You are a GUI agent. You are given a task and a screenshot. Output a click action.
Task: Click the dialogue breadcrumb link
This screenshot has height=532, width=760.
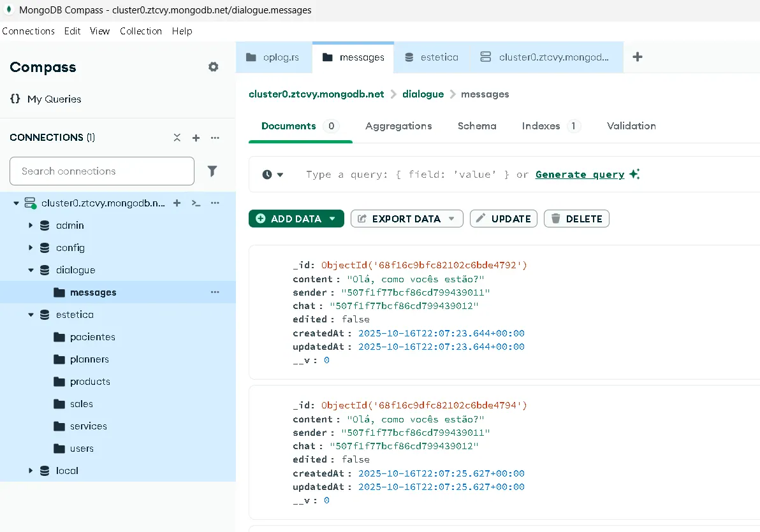423,94
